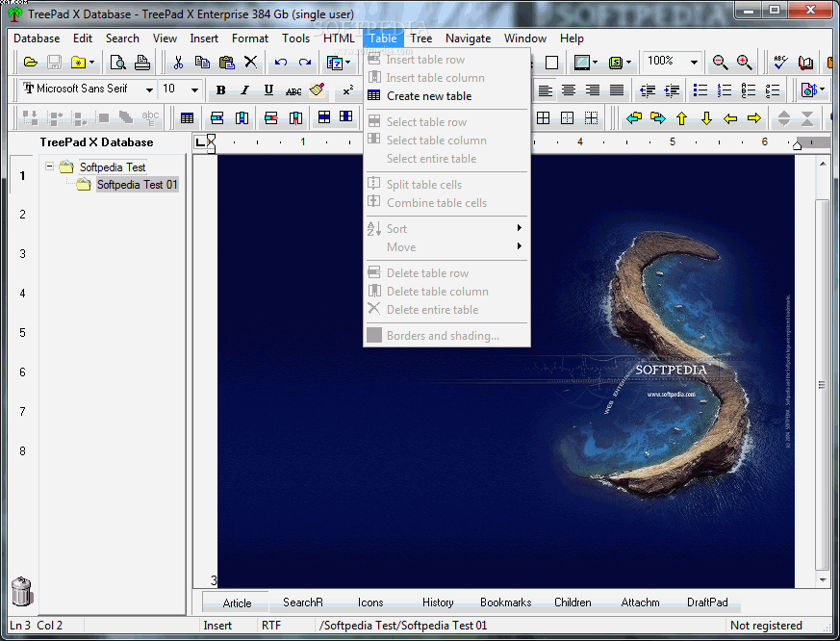
Task: Click the Insert mode status bar cell
Action: (217, 626)
